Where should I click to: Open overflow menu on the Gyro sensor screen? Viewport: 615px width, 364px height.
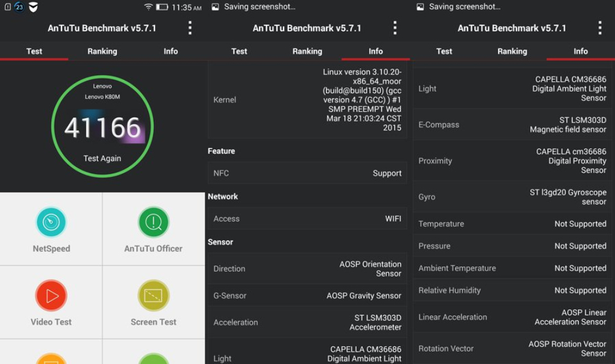pos(600,28)
